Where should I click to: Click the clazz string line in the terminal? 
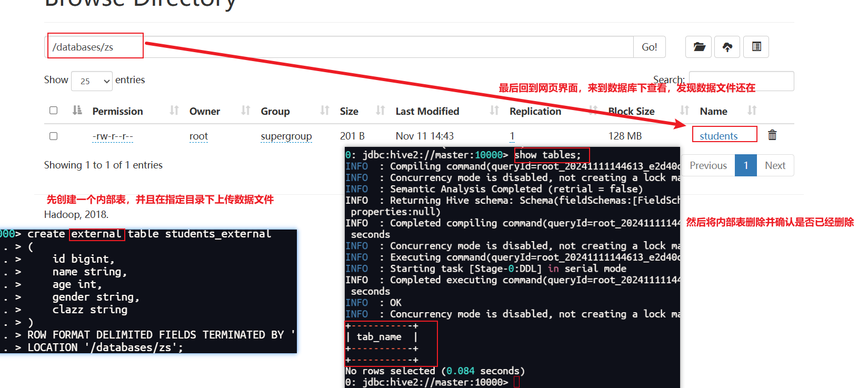[x=90, y=310]
